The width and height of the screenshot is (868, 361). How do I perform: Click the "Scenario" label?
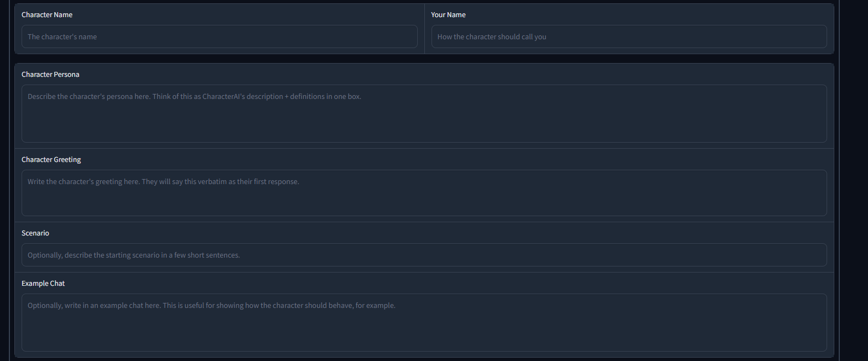[x=35, y=233]
